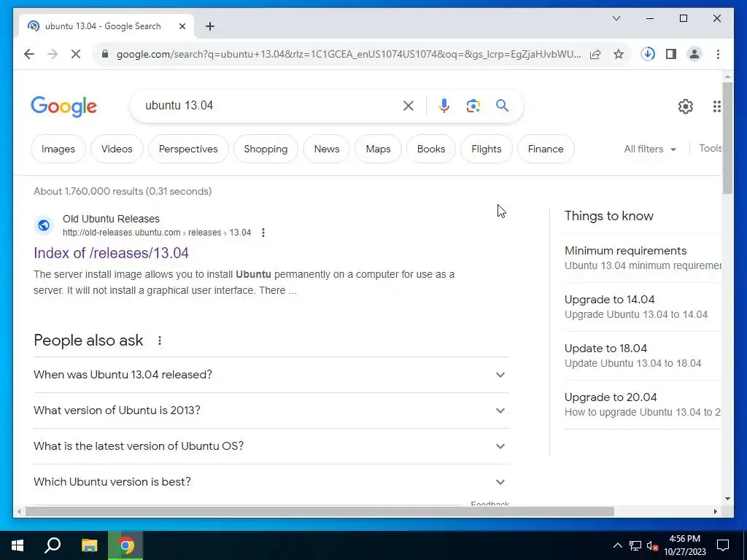Switch to the News filter
The height and width of the screenshot is (560, 747).
point(327,149)
